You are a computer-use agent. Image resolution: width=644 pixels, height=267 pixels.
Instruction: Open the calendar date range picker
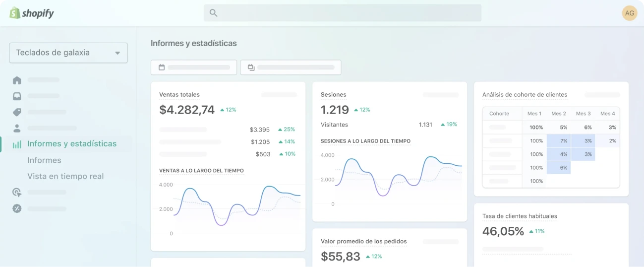pos(193,67)
